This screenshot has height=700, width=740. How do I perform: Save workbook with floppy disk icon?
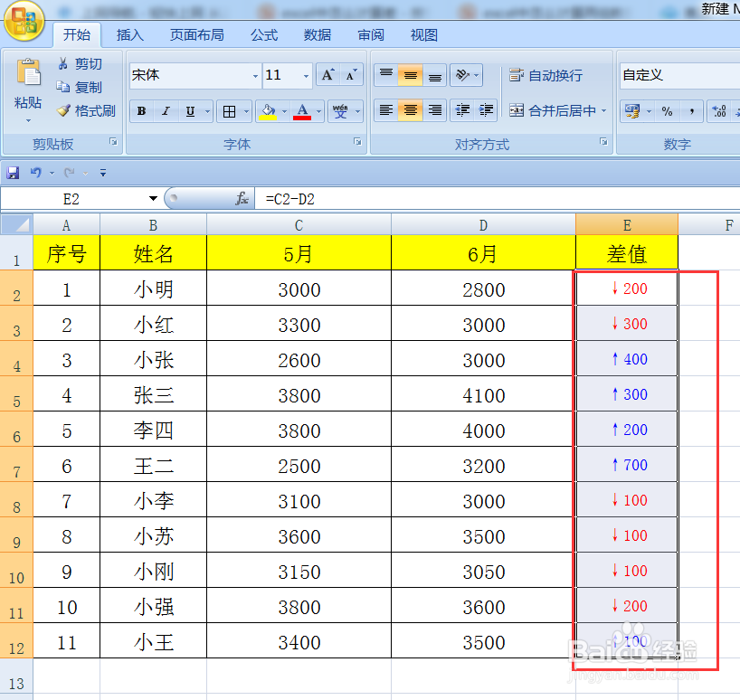(13, 173)
